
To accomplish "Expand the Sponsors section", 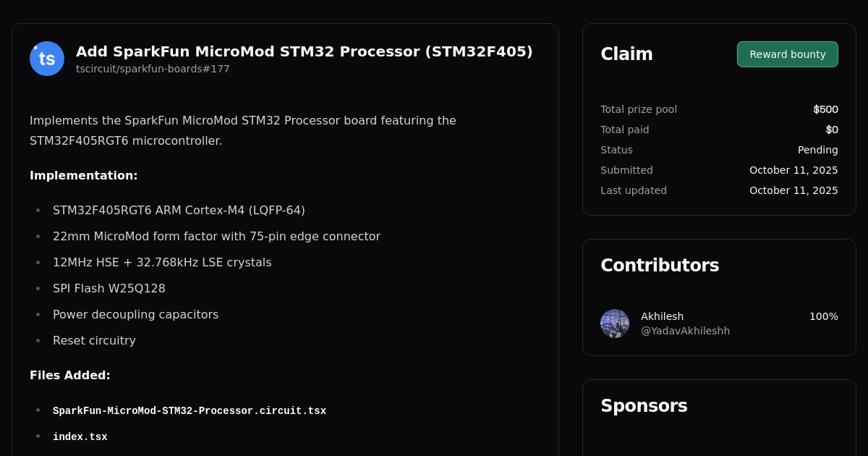I will pyautogui.click(x=644, y=406).
